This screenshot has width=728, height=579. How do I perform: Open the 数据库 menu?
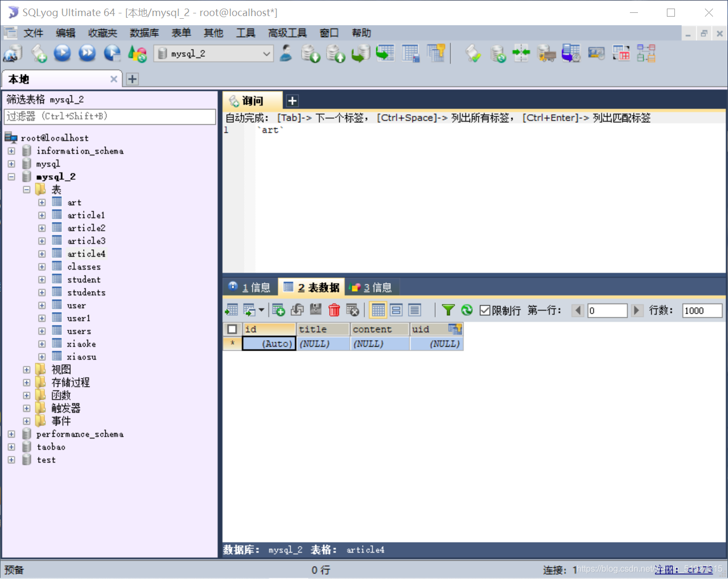click(144, 33)
